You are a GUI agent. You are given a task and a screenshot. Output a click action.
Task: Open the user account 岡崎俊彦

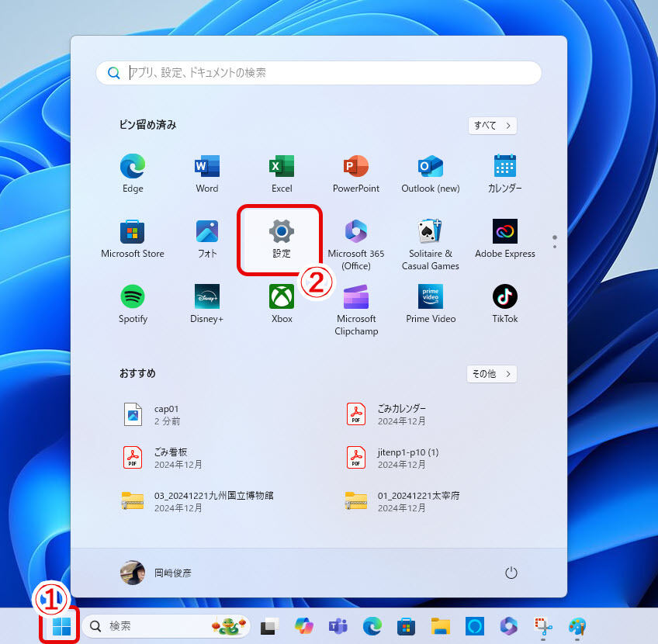click(x=156, y=573)
